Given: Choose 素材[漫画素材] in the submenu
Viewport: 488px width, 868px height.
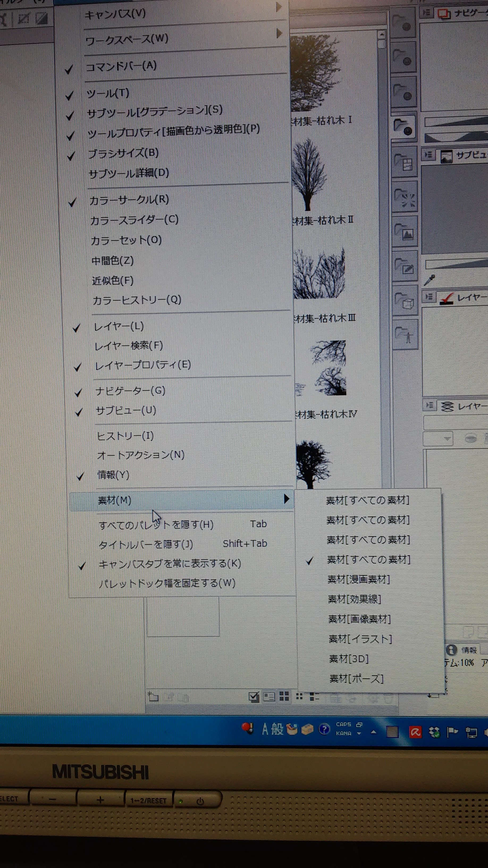Looking at the screenshot, I should coord(359,579).
